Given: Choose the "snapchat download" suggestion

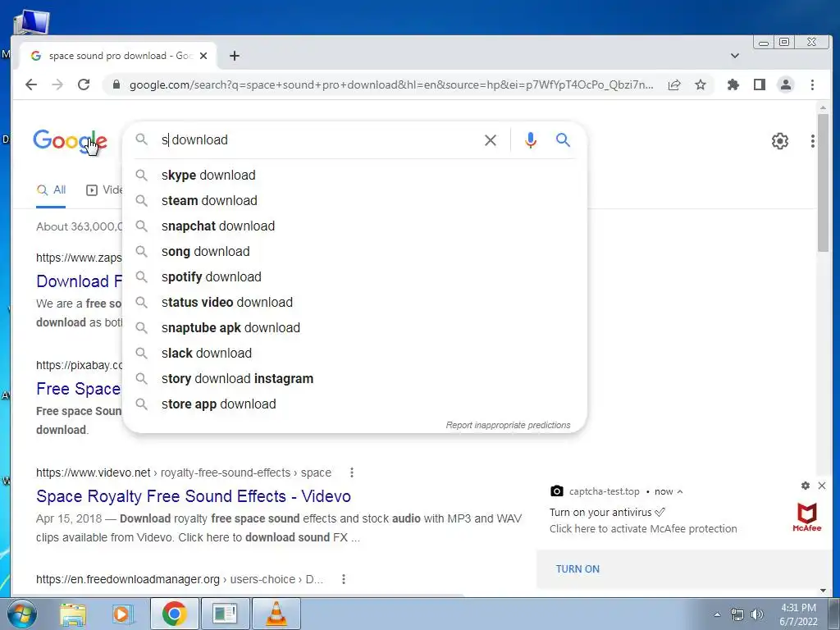Looking at the screenshot, I should pyautogui.click(x=354, y=226).
